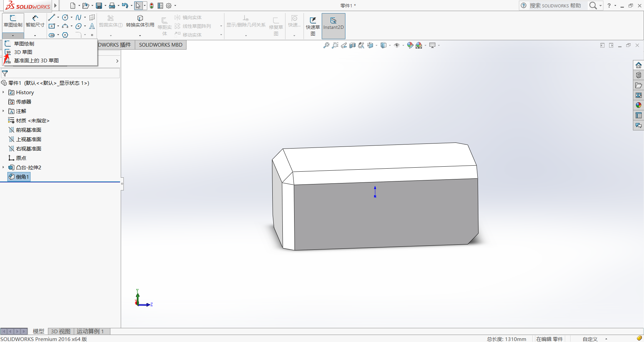Click the Zoom to Fit icon
The height and width of the screenshot is (342, 644).
click(x=326, y=45)
